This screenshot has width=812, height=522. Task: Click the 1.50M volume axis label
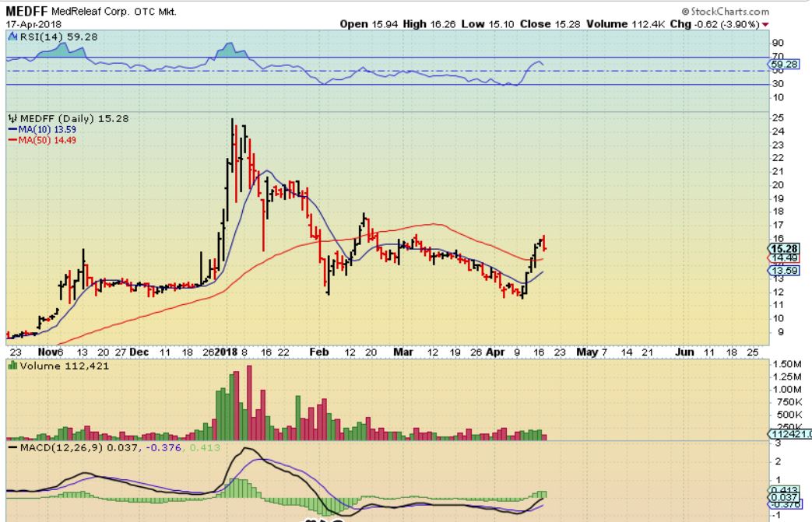[787, 364]
